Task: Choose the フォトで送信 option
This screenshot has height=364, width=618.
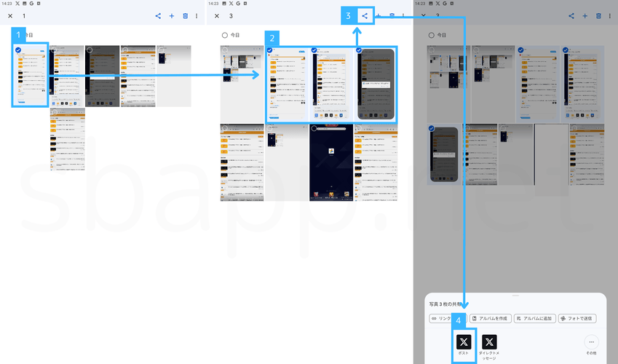Action: 578,318
